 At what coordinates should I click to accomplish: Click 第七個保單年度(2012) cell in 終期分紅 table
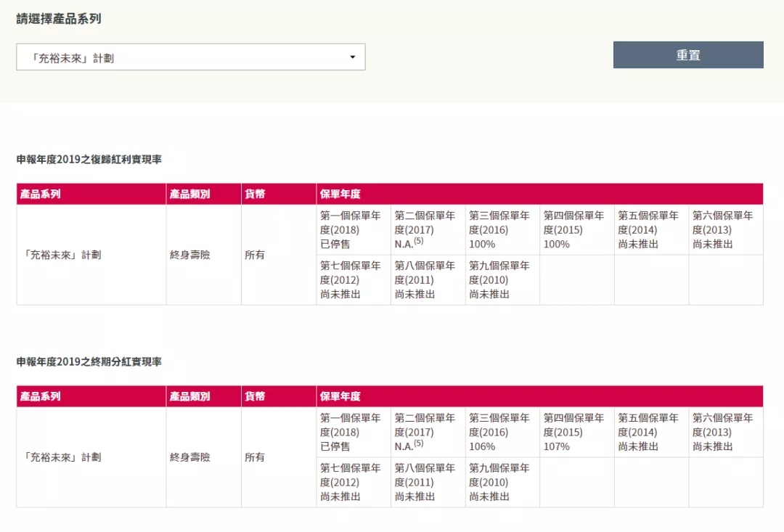point(354,483)
